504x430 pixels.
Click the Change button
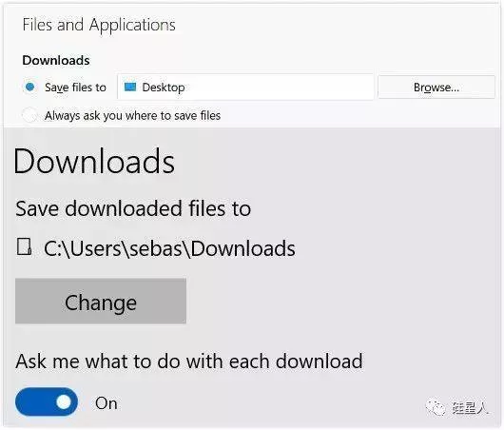click(x=101, y=301)
